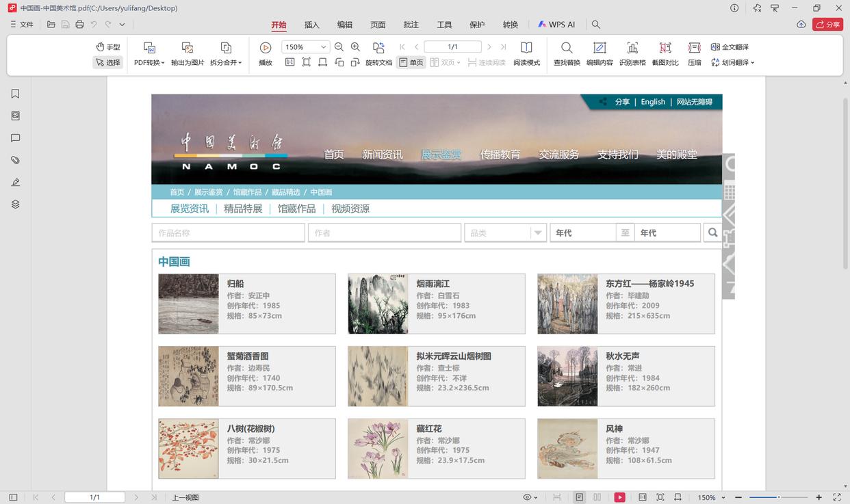This screenshot has width=850, height=504.
Task: Enable the Hand tool mode
Action: coord(108,47)
